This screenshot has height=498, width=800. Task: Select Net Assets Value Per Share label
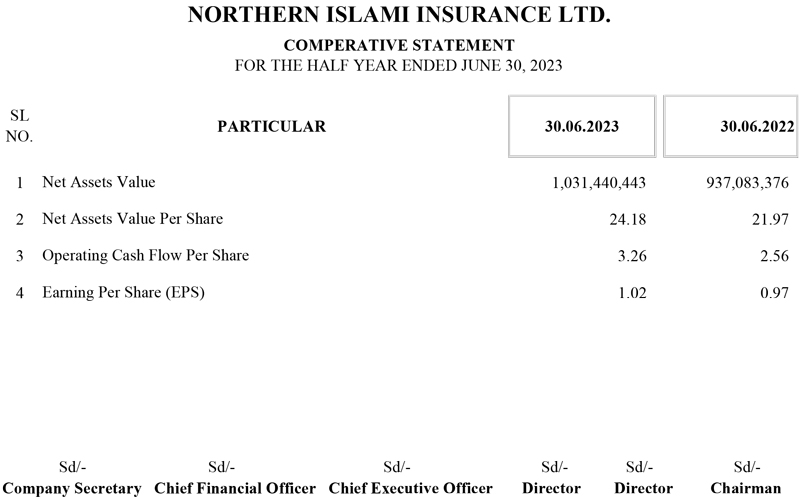pyautogui.click(x=132, y=219)
